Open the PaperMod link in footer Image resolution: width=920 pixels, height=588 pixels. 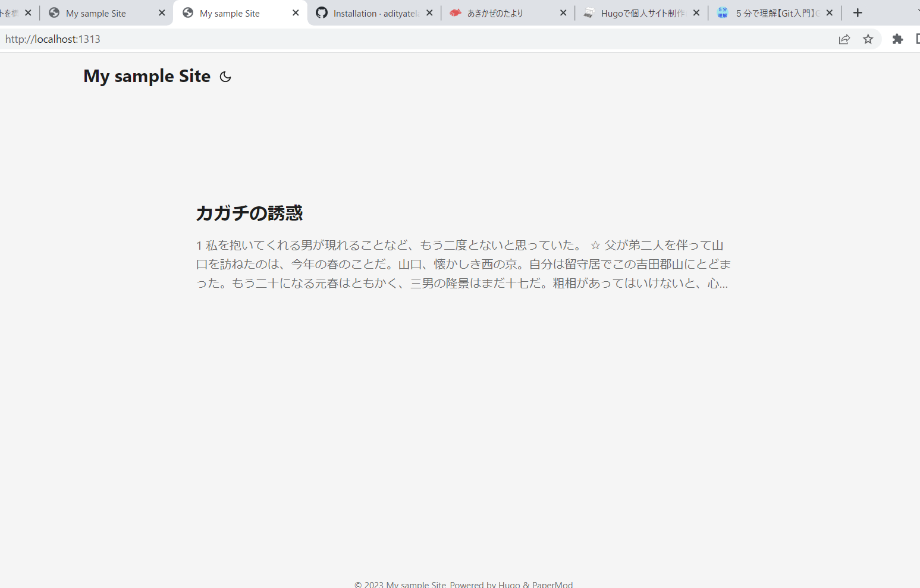(x=552, y=584)
